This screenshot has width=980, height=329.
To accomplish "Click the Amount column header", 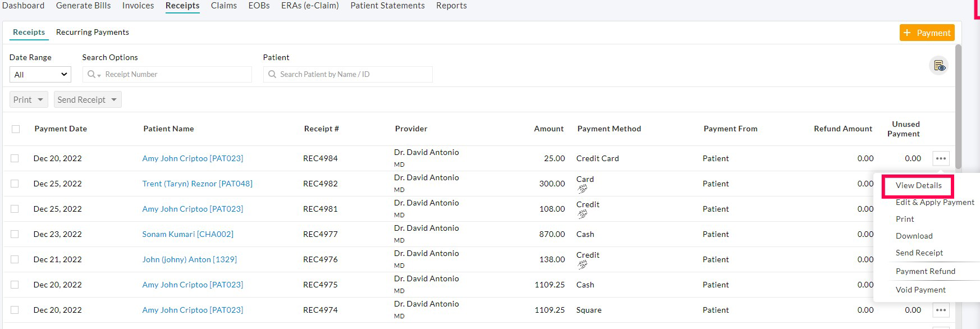I will [x=548, y=129].
